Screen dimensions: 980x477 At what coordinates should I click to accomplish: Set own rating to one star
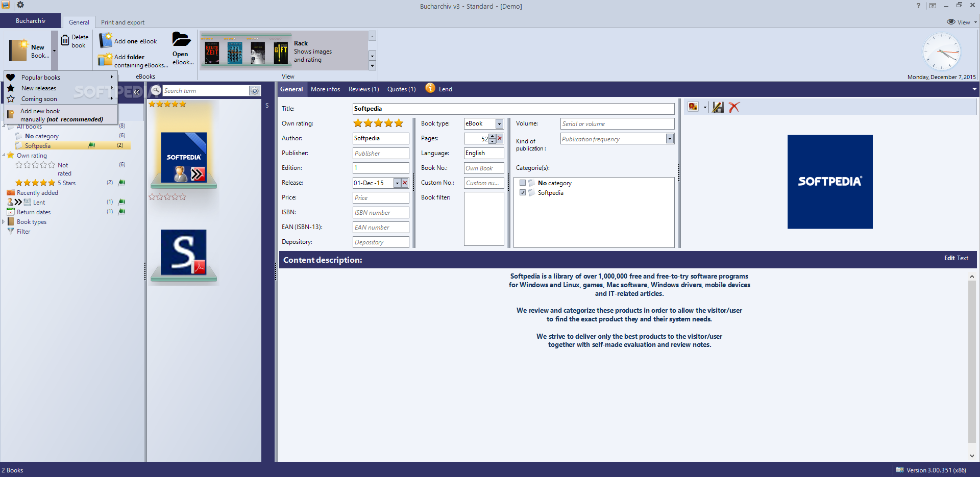pyautogui.click(x=358, y=123)
